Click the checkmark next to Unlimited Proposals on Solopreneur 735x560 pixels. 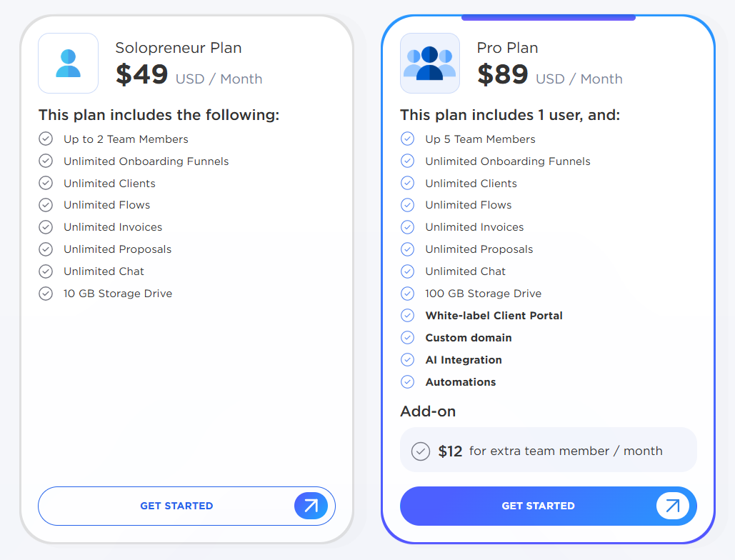pos(45,249)
